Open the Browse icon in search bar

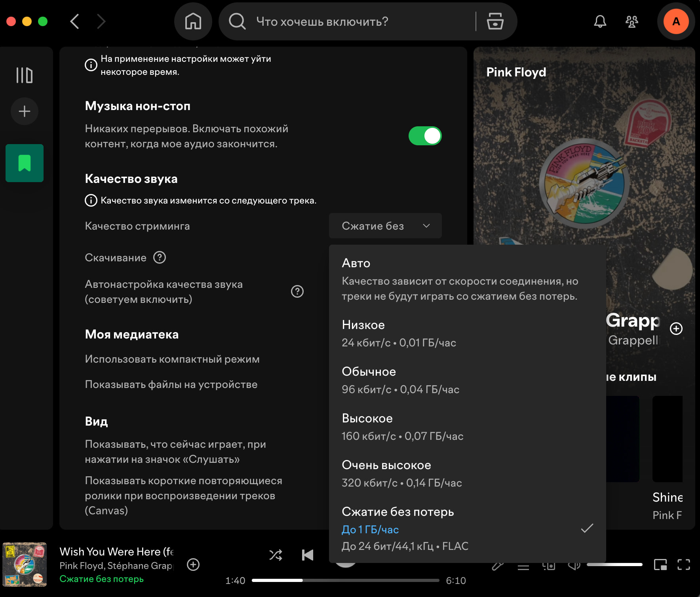point(495,21)
